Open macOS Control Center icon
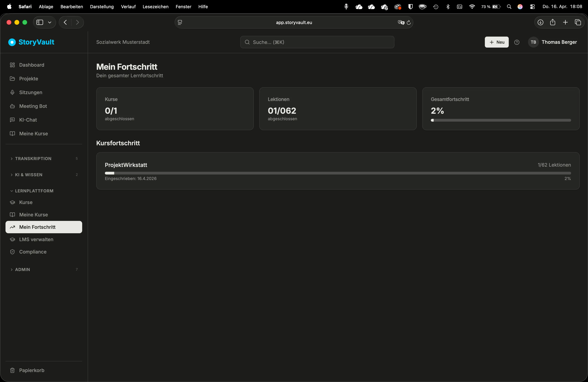This screenshot has height=382, width=588. pos(532,7)
